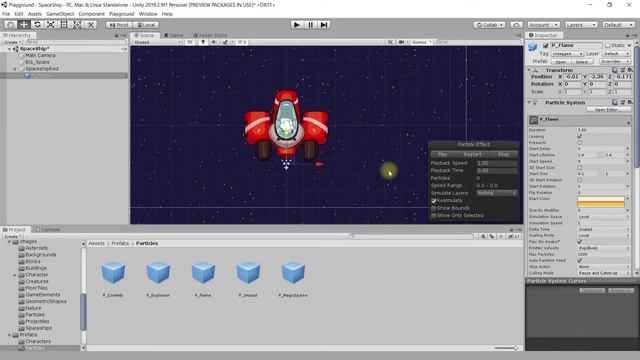640x360 pixels.
Task: Toggle 2D mode in Scene view
Action: coord(190,42)
